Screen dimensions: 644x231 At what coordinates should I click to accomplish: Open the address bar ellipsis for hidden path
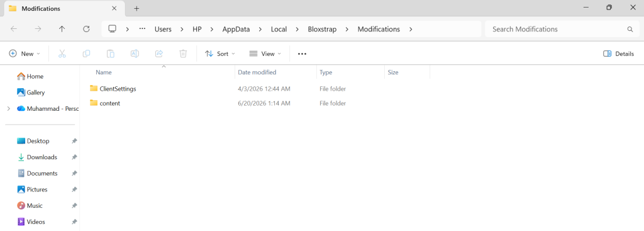coord(143,29)
